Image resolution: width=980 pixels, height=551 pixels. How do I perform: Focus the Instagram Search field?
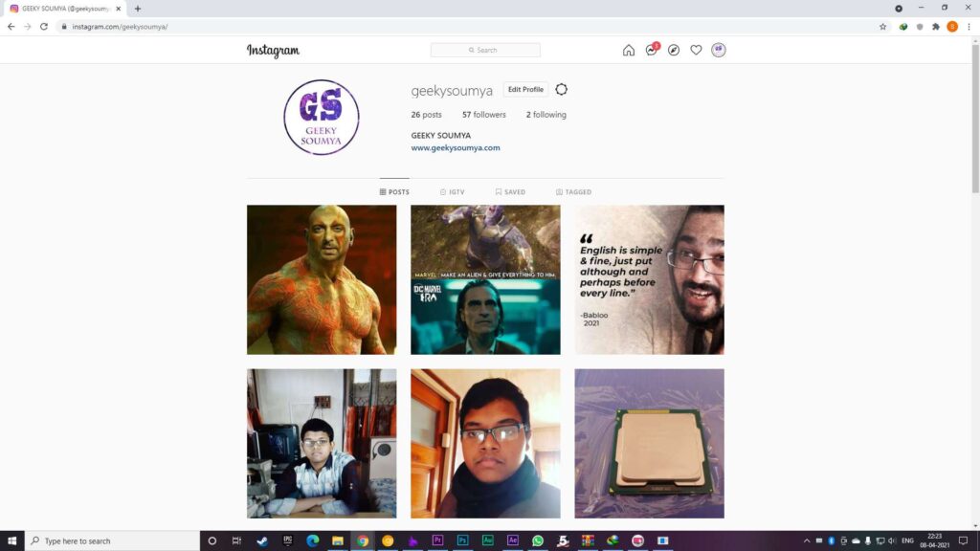pyautogui.click(x=485, y=50)
